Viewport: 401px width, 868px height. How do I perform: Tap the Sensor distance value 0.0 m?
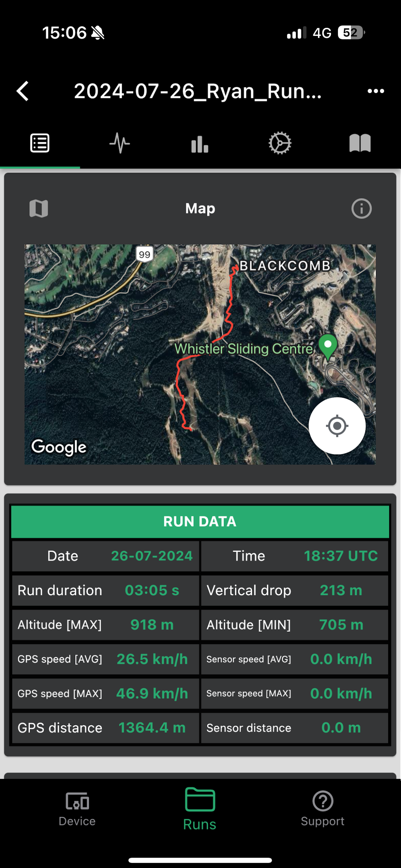tap(341, 728)
